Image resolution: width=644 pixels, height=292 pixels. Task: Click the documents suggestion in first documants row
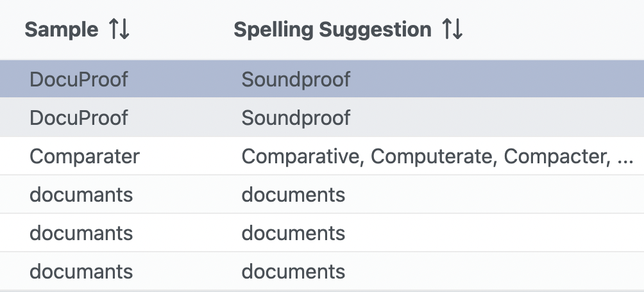pyautogui.click(x=293, y=195)
